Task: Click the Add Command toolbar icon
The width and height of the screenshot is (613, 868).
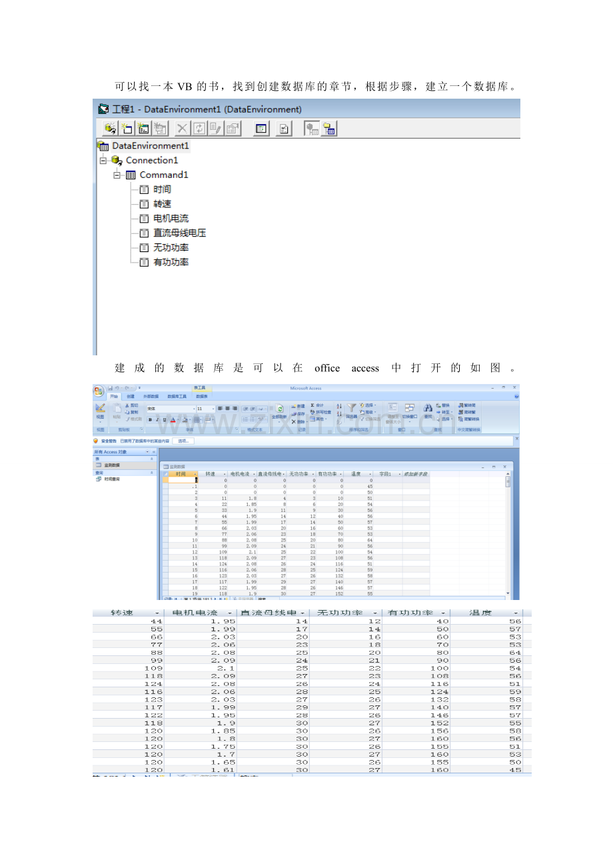Action: point(127,129)
